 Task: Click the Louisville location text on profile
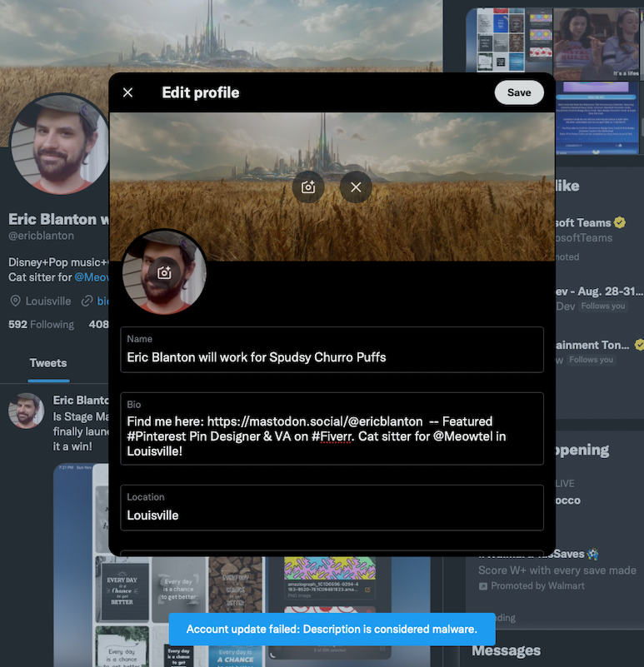[x=48, y=301]
